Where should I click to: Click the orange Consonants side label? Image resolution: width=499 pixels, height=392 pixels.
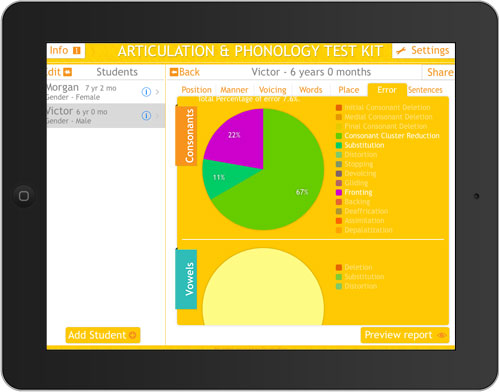pyautogui.click(x=186, y=136)
